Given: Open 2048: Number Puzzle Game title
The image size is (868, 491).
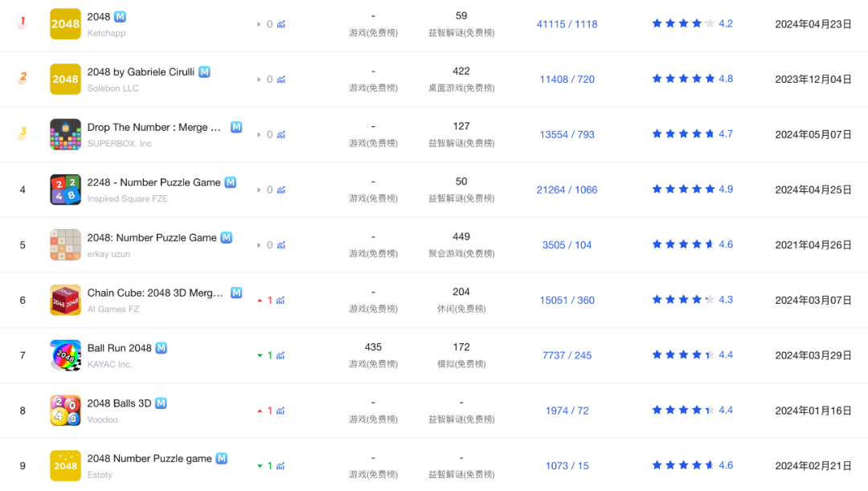Looking at the screenshot, I should click(x=152, y=238).
